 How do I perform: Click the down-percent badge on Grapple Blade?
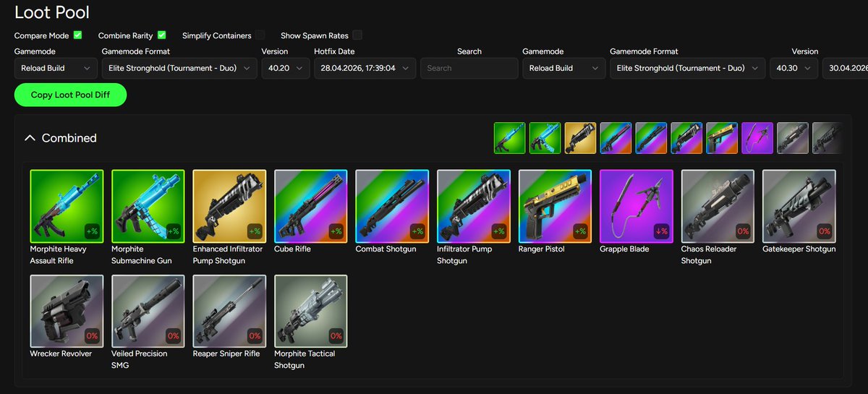click(x=661, y=231)
